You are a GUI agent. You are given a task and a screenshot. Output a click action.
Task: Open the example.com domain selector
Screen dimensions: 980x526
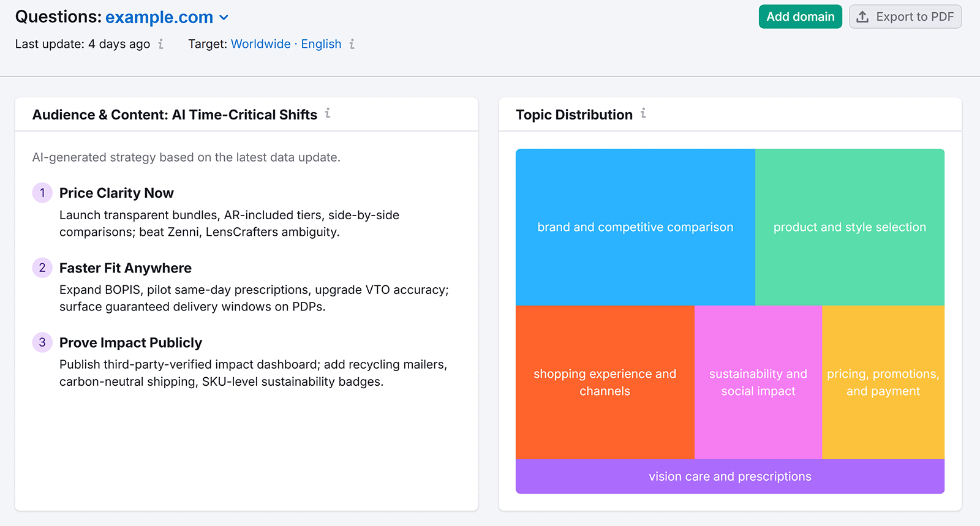pos(159,18)
